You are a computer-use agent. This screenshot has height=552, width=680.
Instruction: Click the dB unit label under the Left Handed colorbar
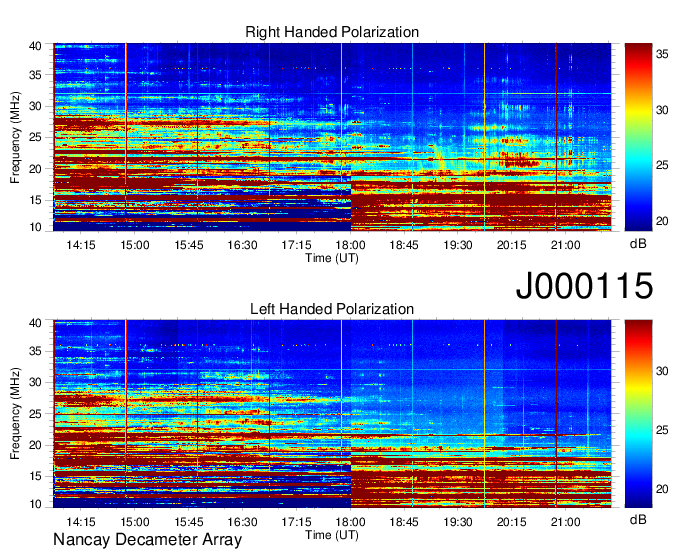pos(638,520)
